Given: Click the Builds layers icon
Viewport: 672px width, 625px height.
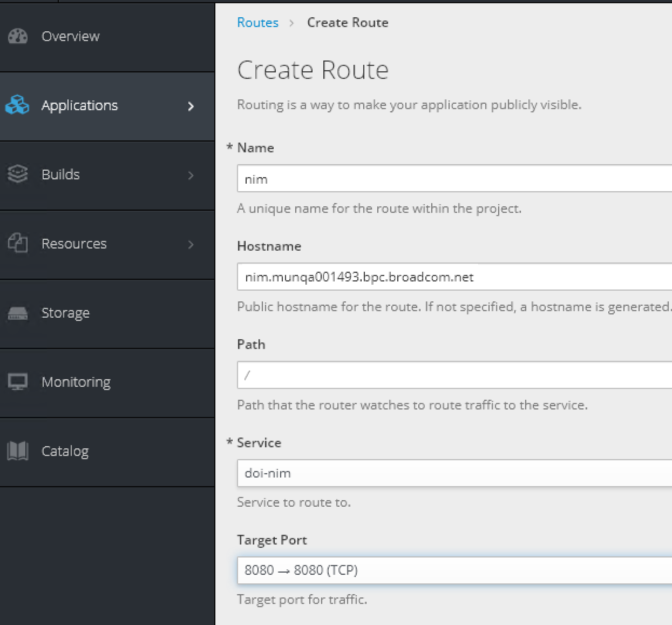Looking at the screenshot, I should [x=17, y=174].
